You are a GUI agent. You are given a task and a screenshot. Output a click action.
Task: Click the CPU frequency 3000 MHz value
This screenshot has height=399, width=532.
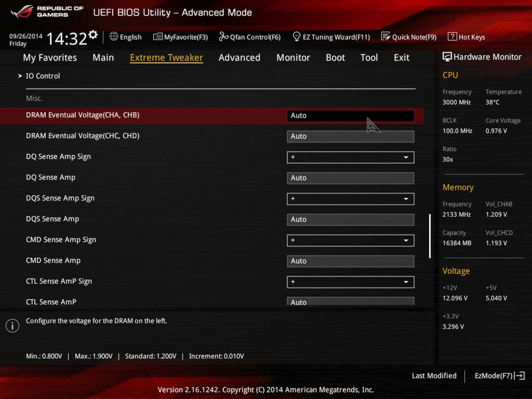pos(456,102)
